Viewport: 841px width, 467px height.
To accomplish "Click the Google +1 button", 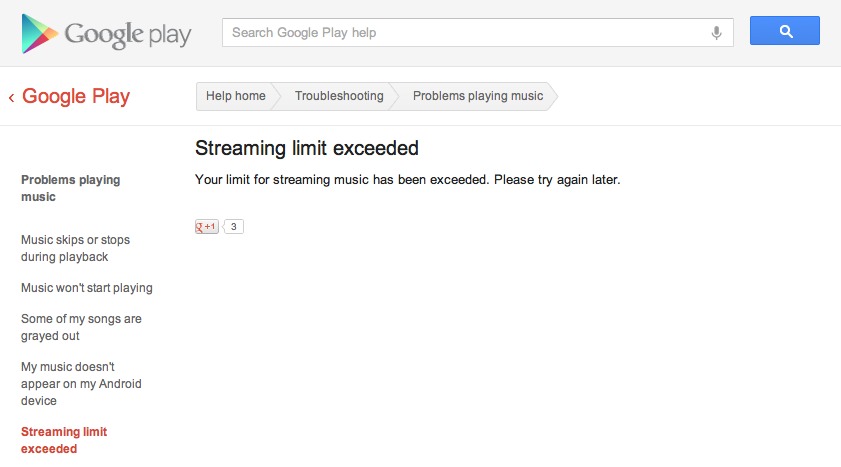I will point(206,227).
